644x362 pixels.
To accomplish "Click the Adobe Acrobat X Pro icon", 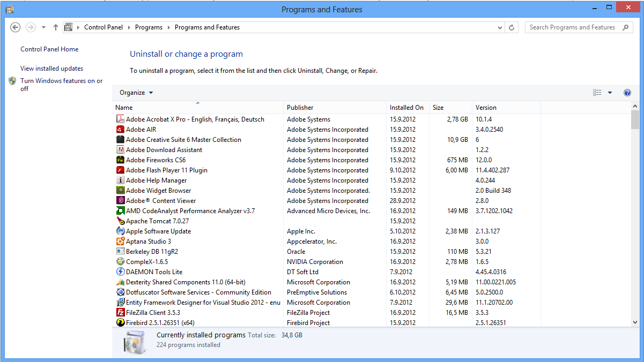I will pos(121,119).
